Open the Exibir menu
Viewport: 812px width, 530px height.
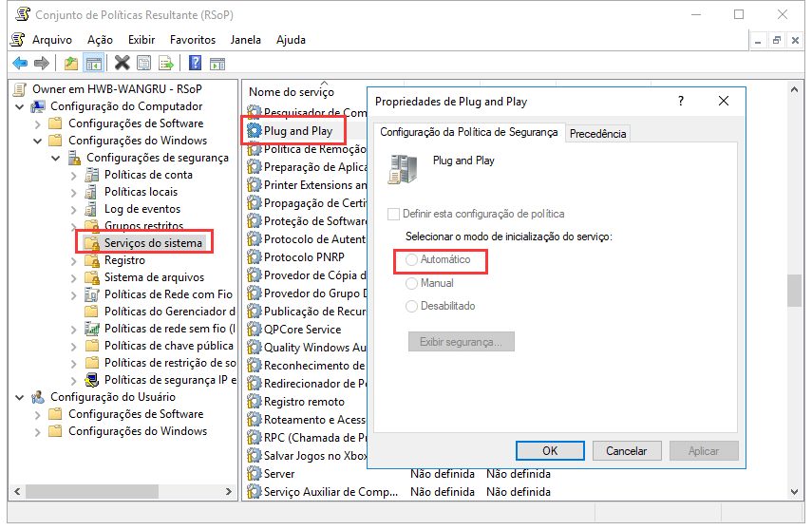(x=142, y=40)
